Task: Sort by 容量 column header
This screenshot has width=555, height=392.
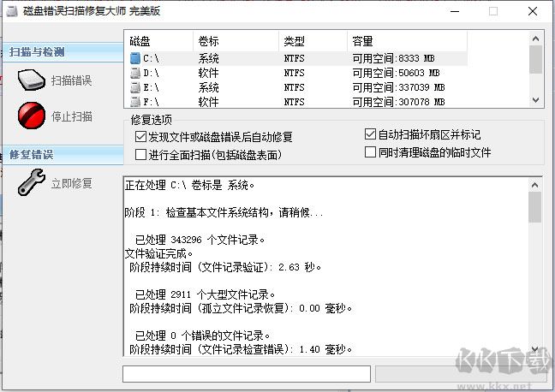Action: pos(407,41)
